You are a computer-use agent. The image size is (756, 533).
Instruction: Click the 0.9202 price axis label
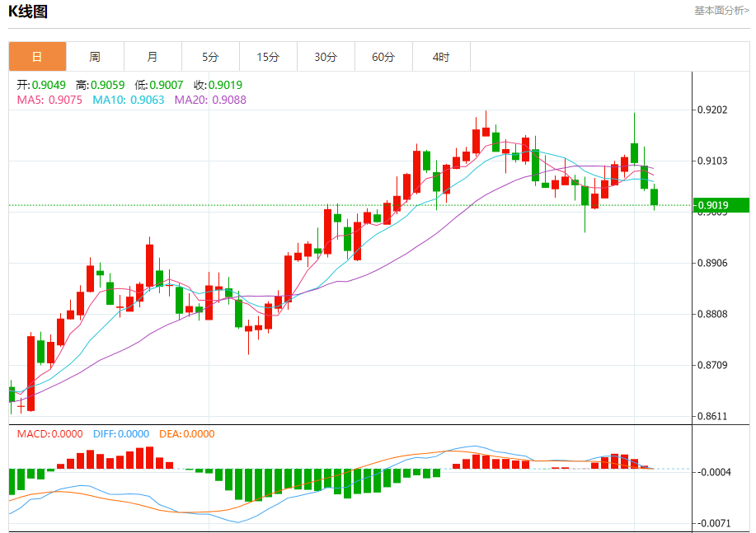(712, 110)
